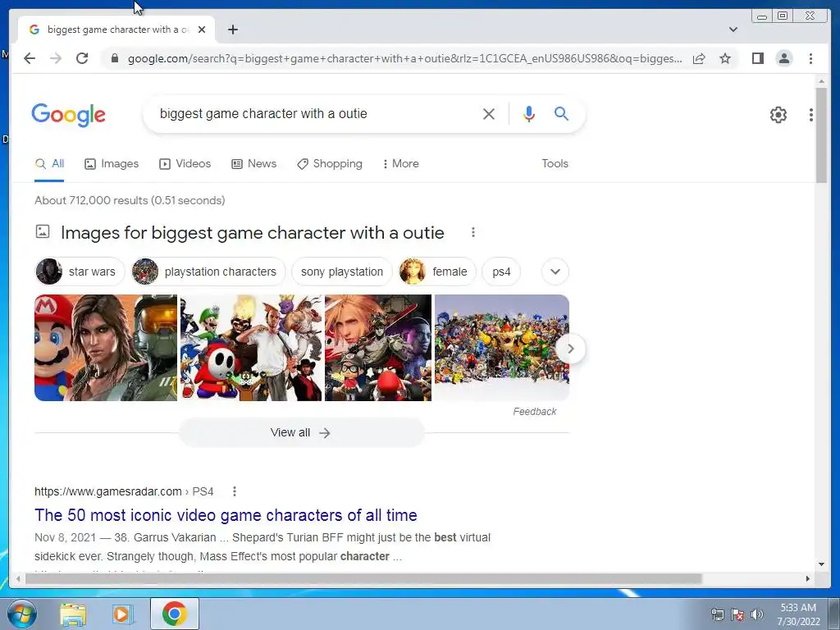
Task: Click the Feedback link under images
Action: (x=534, y=412)
